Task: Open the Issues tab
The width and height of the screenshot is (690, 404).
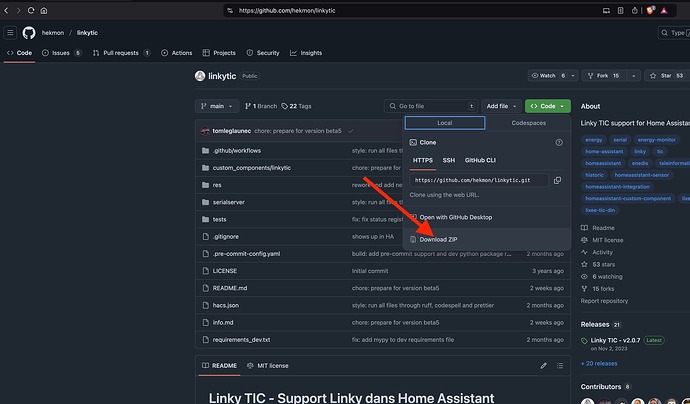Action: tap(62, 53)
